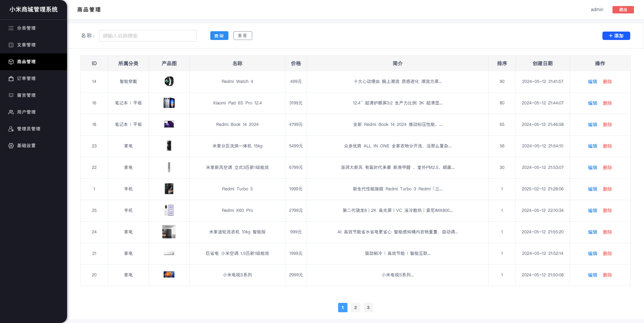This screenshot has height=323, width=644.
Task: Delete the Redmi Turbo 3 row
Action: [607, 189]
